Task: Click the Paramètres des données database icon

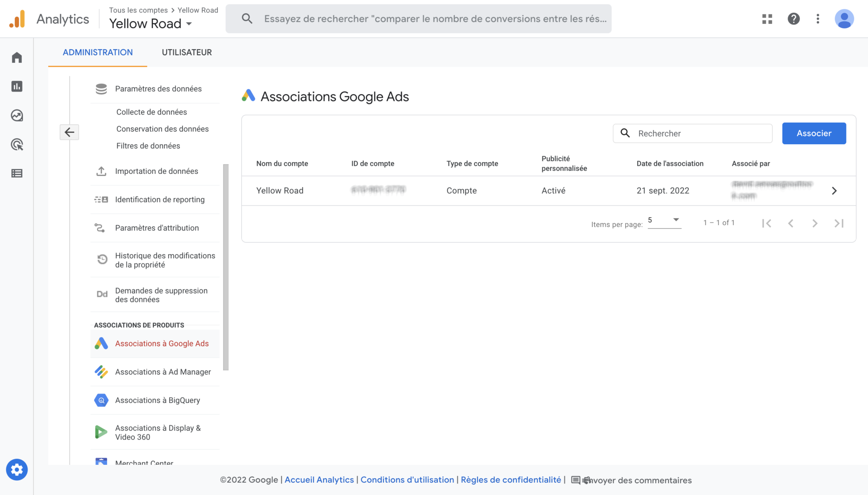Action: click(x=101, y=89)
